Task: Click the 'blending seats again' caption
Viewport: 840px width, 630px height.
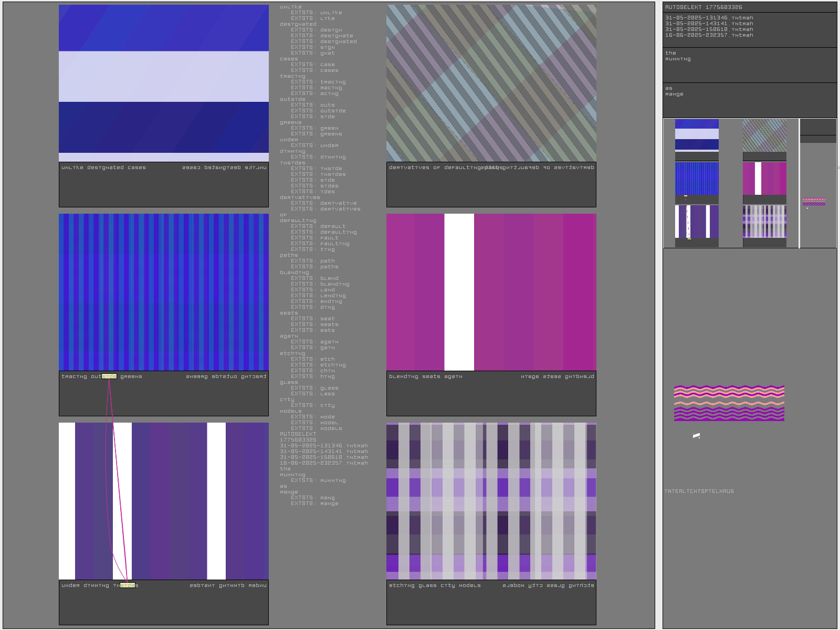Action: tap(425, 376)
